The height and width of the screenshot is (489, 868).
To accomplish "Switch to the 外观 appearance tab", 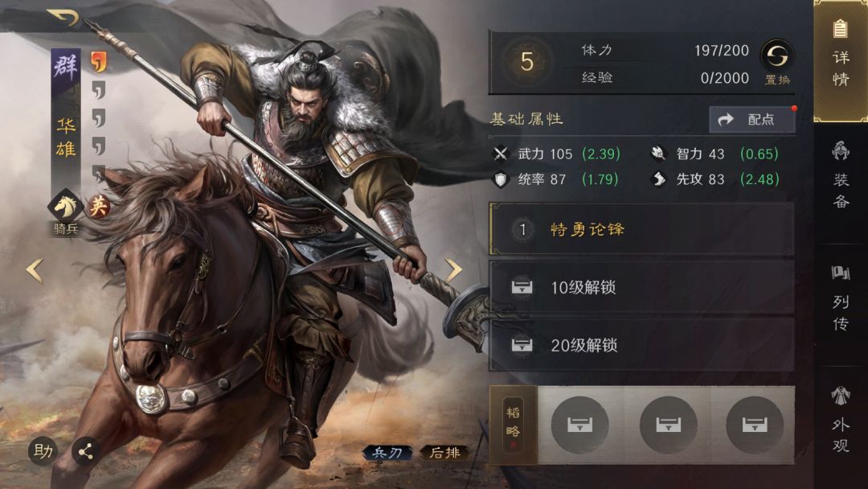I will (x=841, y=419).
